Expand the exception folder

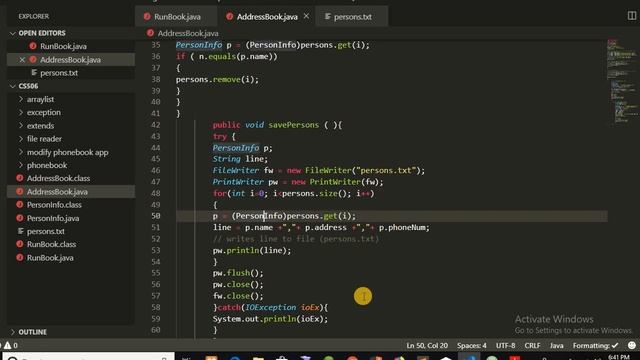21,112
